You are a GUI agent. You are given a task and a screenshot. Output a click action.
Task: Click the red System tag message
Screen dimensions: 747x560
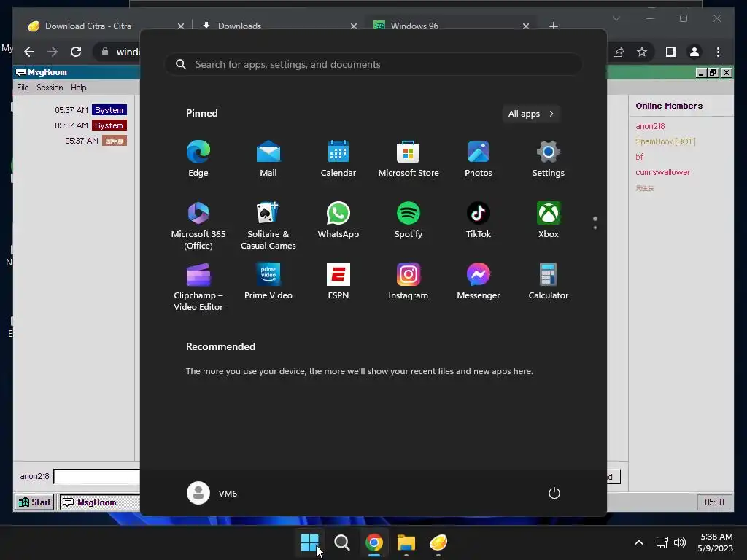coord(109,125)
